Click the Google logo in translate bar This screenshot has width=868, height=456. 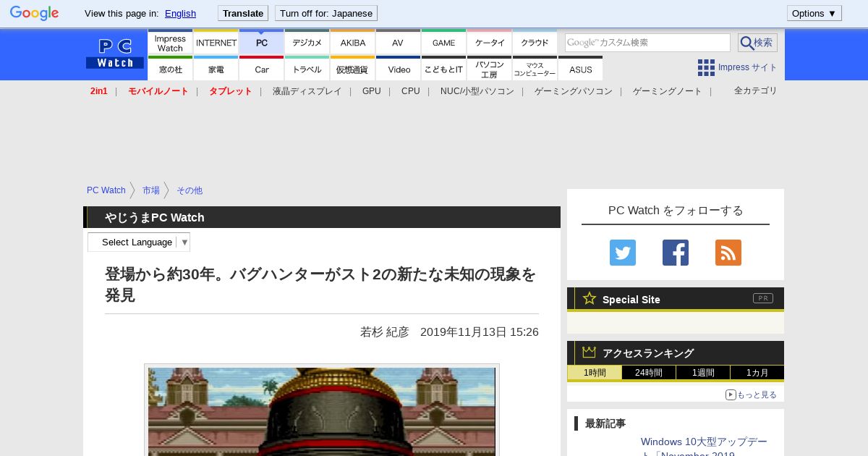tap(34, 13)
